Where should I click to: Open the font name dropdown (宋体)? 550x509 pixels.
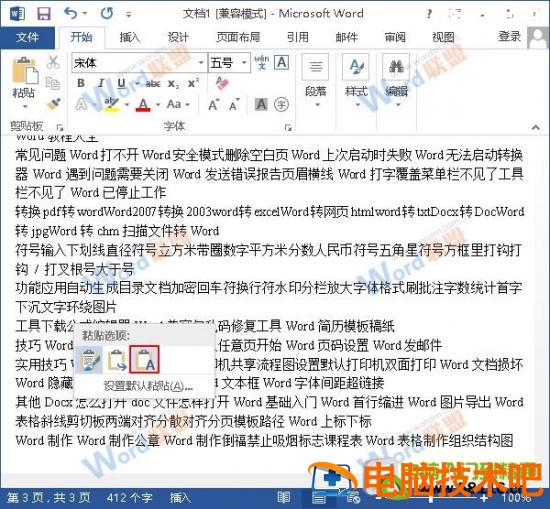[x=201, y=63]
